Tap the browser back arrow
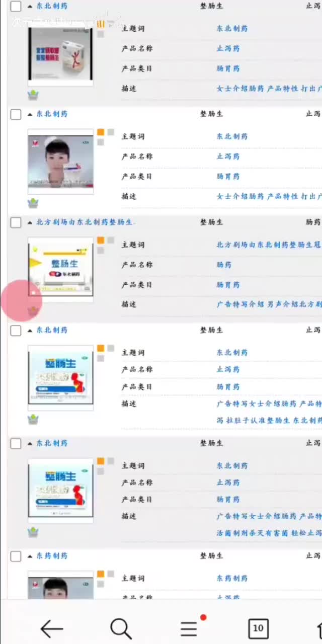322x644 pixels. (x=51, y=628)
